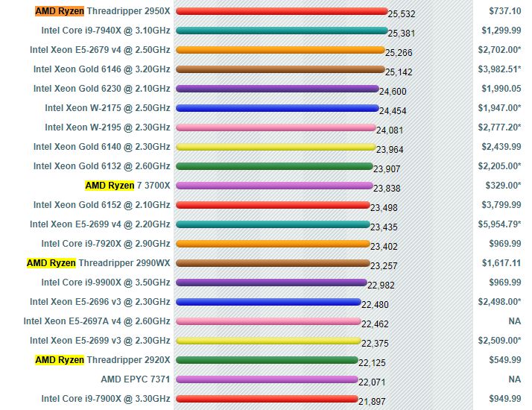Open the Intel Xeon W-2175 link
The height and width of the screenshot is (410, 532).
point(107,108)
